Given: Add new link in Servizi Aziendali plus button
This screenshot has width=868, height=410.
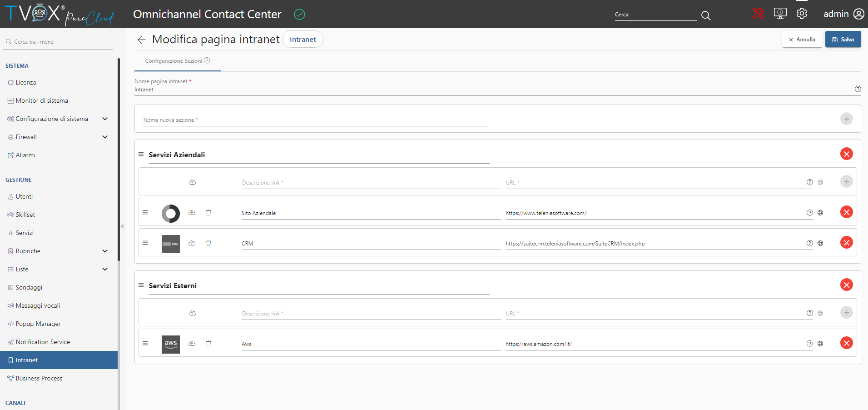Looking at the screenshot, I should pos(846,182).
